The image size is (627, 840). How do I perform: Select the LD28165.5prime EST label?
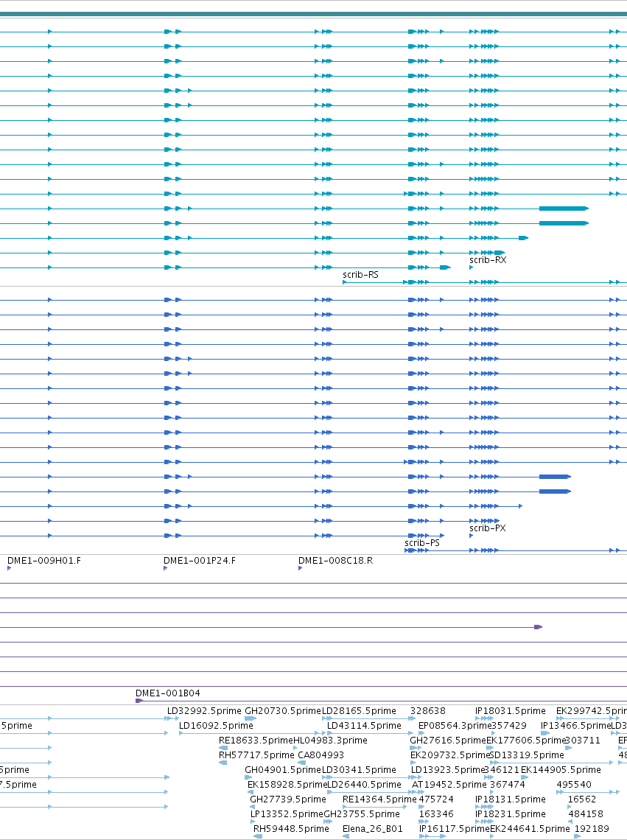click(359, 711)
